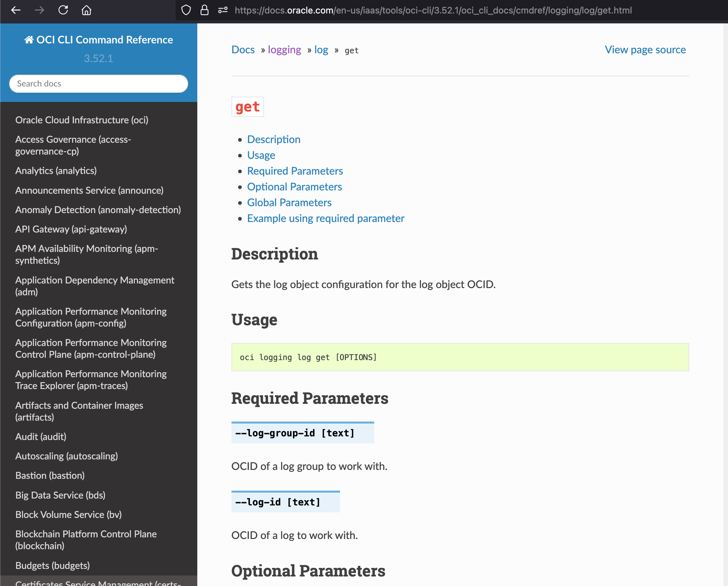Click 'Gets the log object configuration' sentence
The height and width of the screenshot is (586, 728).
363,284
